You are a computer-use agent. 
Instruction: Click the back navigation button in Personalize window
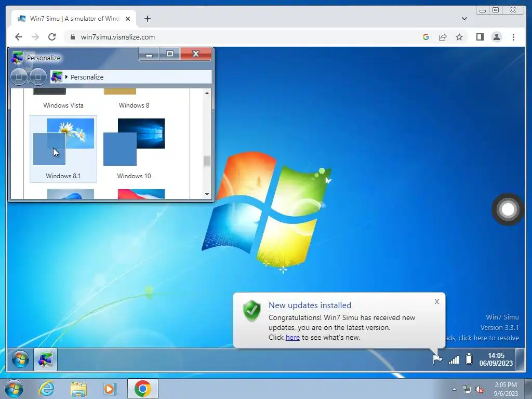point(19,77)
